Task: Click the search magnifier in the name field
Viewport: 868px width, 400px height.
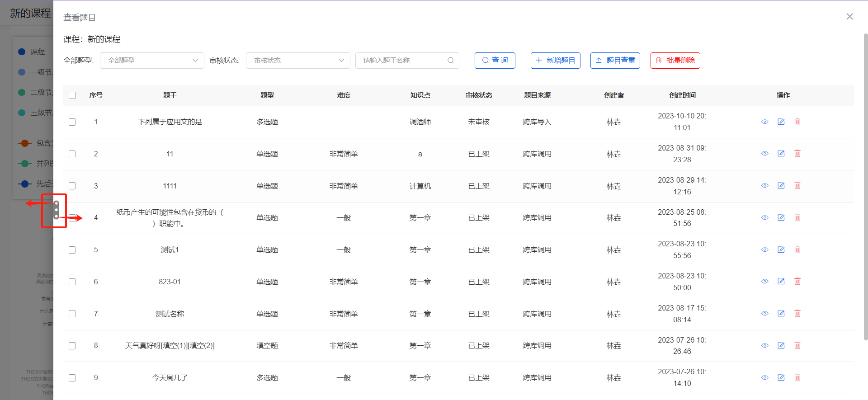Action: pyautogui.click(x=450, y=61)
